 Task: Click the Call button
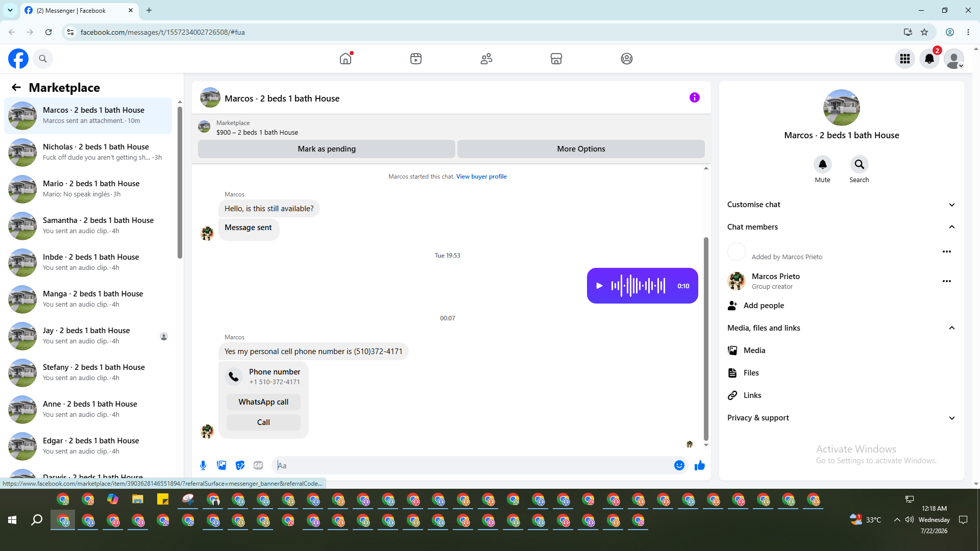click(x=263, y=422)
